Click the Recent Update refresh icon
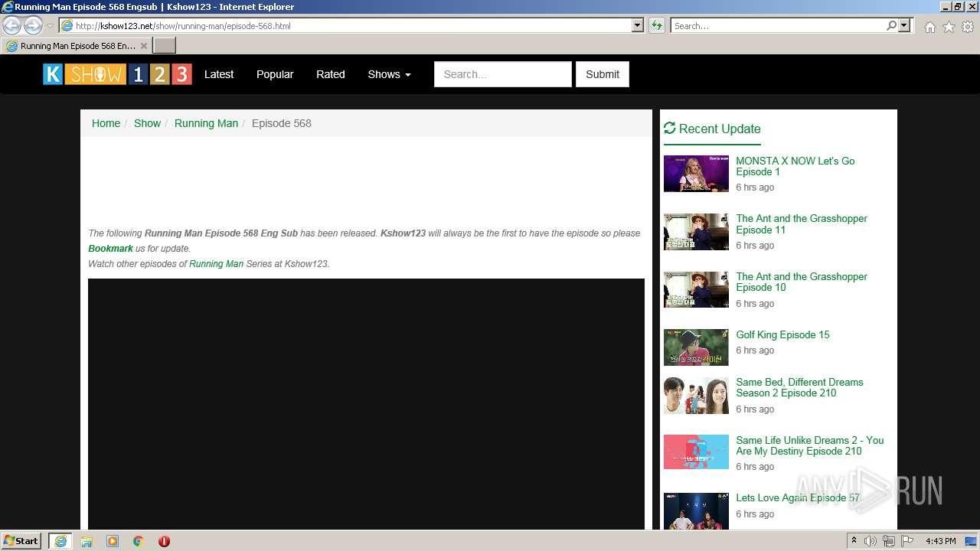Viewport: 980px width, 551px height. [670, 129]
